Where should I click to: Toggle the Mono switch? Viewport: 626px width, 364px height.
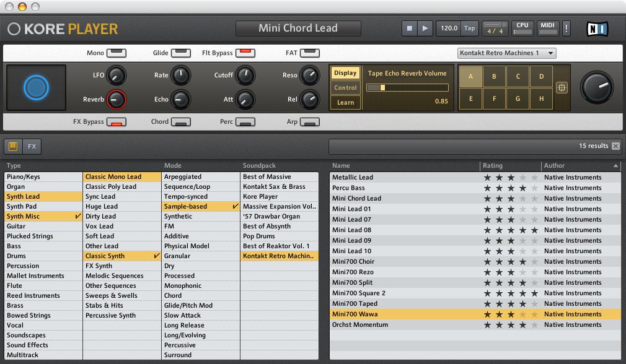pos(116,53)
